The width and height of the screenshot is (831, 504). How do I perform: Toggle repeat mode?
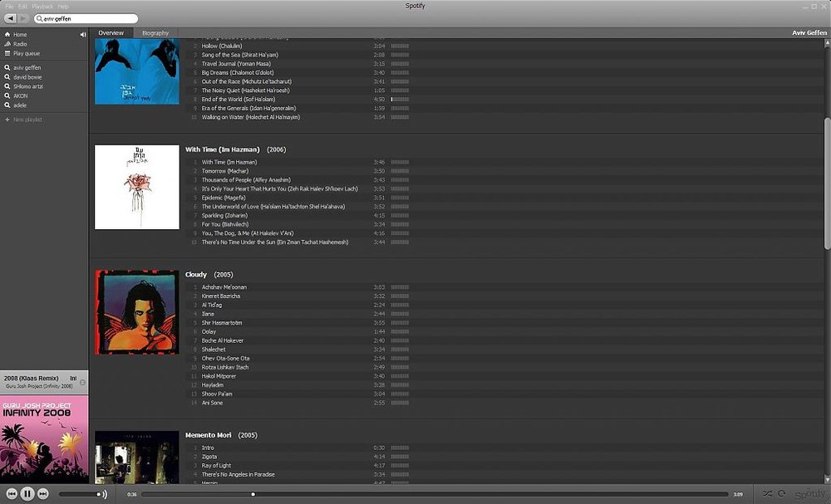click(x=782, y=493)
